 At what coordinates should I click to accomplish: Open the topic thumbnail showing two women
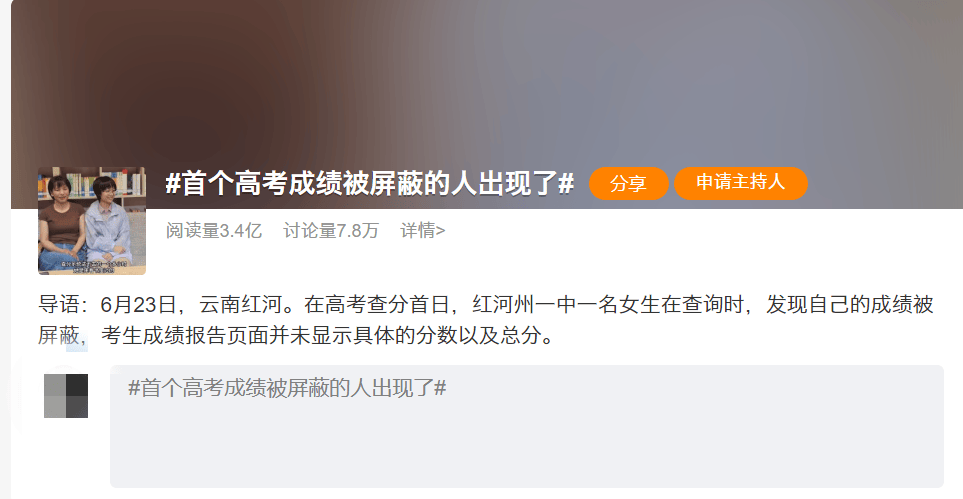92,221
